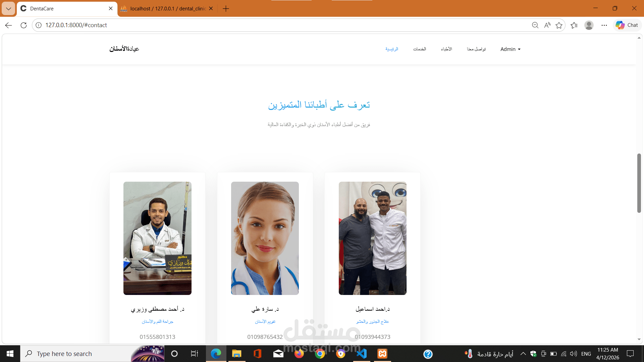644x362 pixels.
Task: Open the Copilot Chat button
Action: pyautogui.click(x=627, y=25)
